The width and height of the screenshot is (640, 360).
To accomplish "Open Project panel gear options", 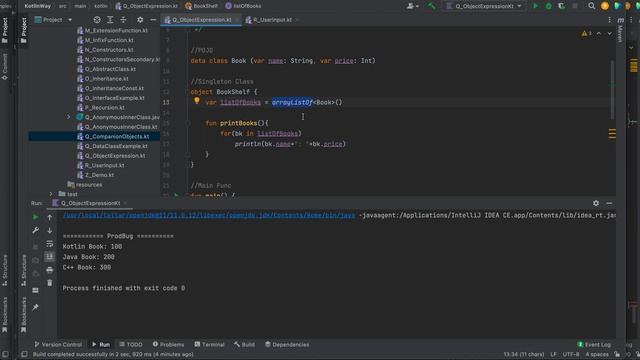I will tap(140, 20).
